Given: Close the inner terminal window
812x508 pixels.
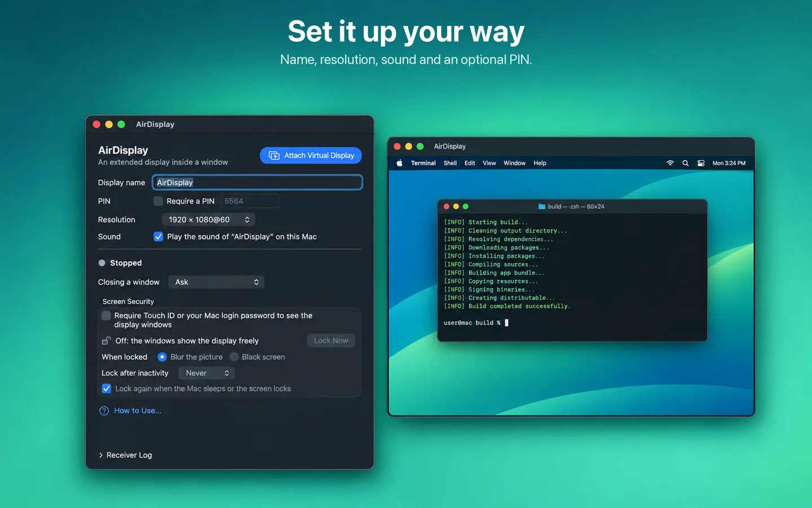Looking at the screenshot, I should tap(447, 207).
